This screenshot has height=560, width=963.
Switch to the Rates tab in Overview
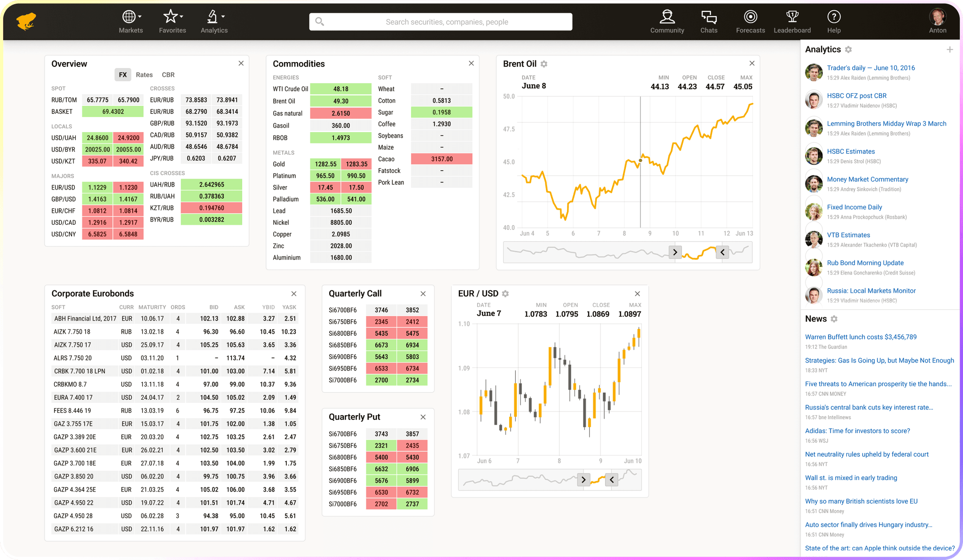pyautogui.click(x=144, y=75)
